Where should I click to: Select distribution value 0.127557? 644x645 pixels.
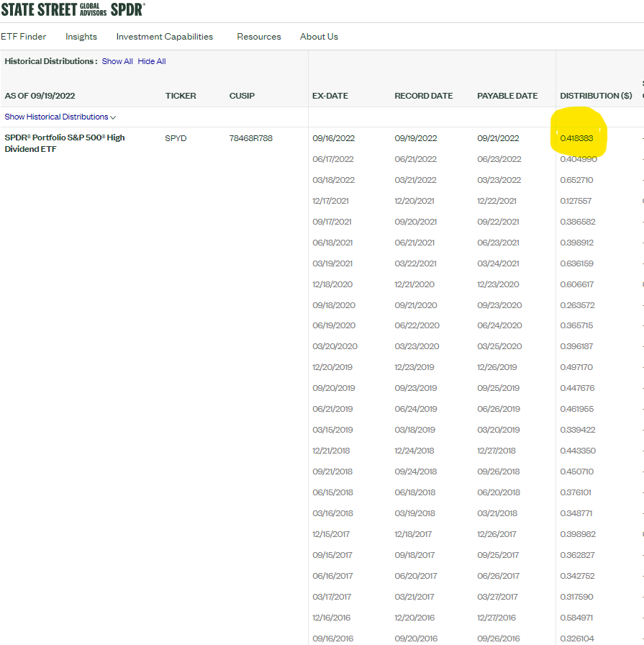[576, 201]
